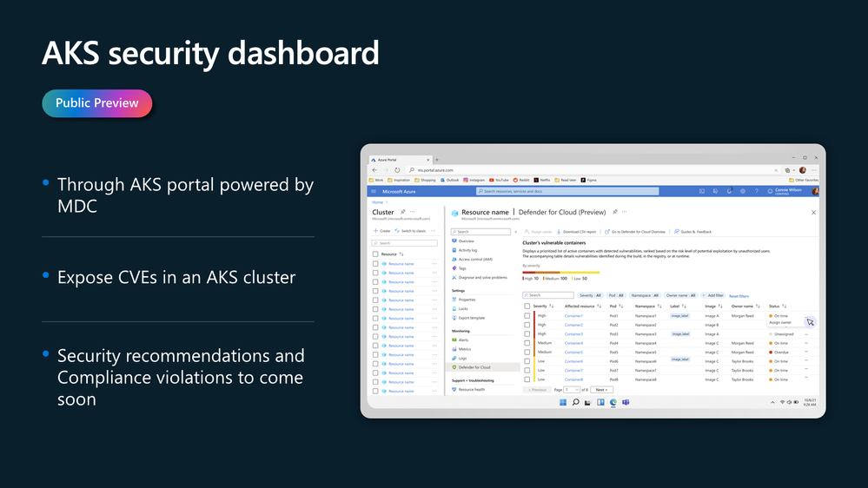Click Go to Defender for Cloud Overview
868x488 pixels.
point(635,232)
